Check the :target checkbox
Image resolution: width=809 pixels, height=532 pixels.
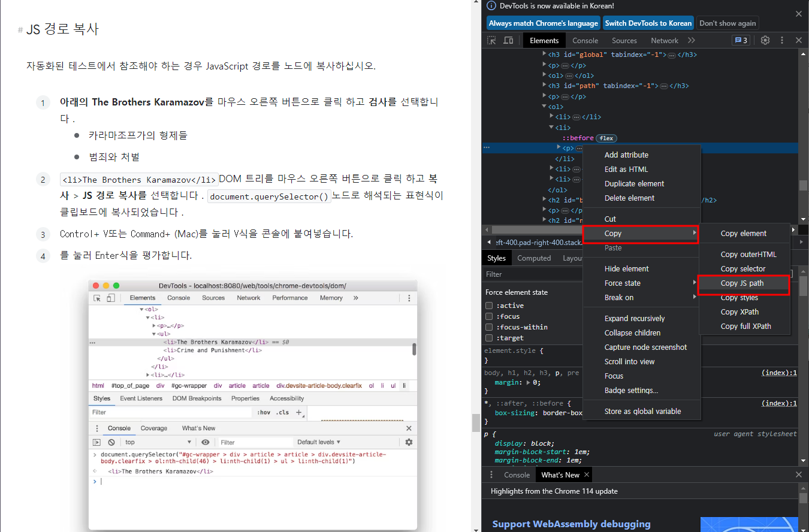pyautogui.click(x=490, y=338)
